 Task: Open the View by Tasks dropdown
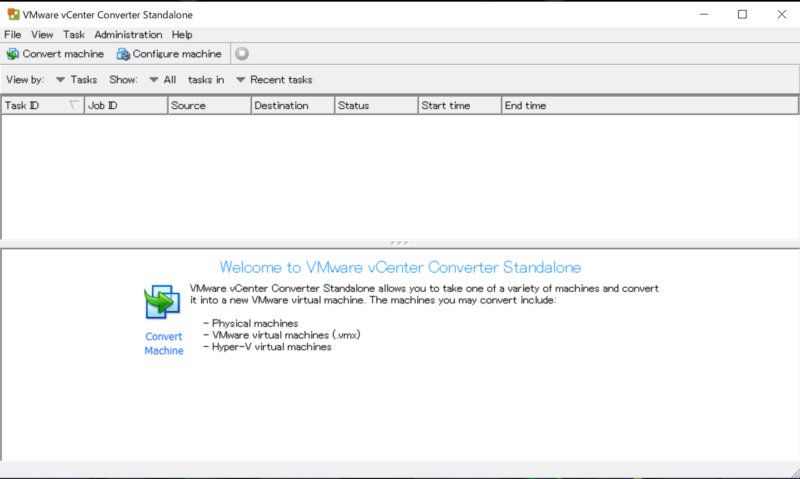tap(76, 80)
